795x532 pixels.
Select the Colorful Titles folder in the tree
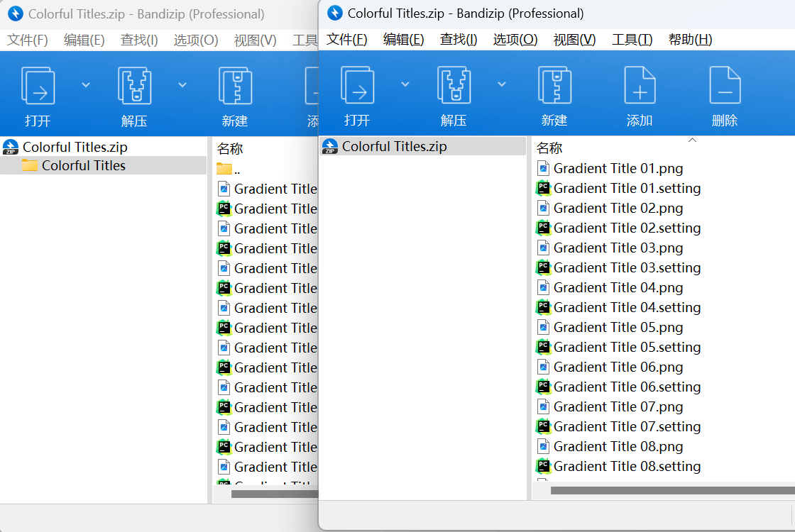pyautogui.click(x=83, y=166)
